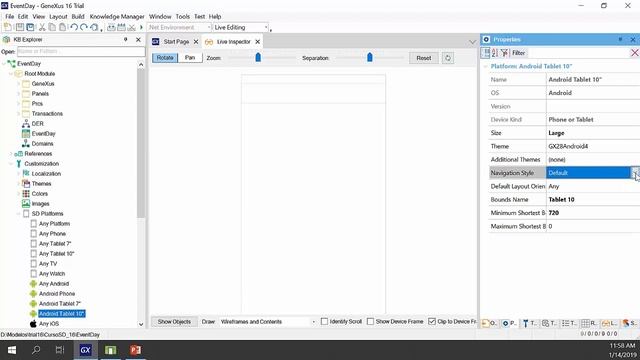Switch to Pan mode
Screen dimensions: 640x360
[x=190, y=58]
